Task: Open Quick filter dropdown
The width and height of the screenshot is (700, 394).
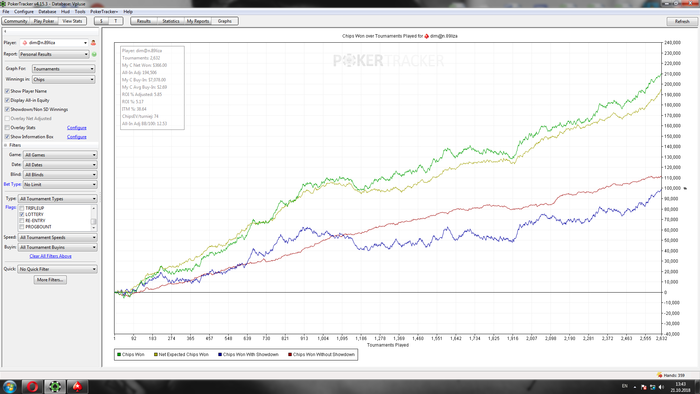Action: 57,269
